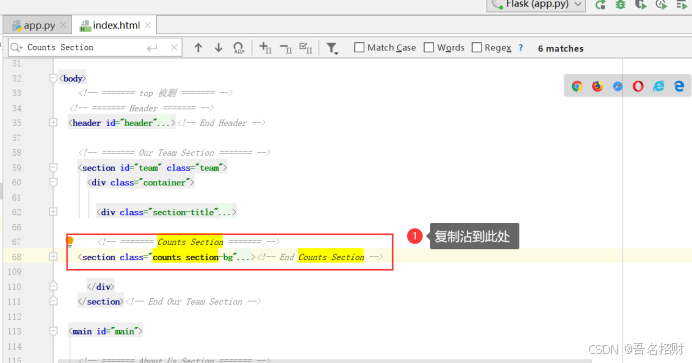The height and width of the screenshot is (363, 692).
Task: Go to previous search occurrence arrow
Action: click(198, 48)
